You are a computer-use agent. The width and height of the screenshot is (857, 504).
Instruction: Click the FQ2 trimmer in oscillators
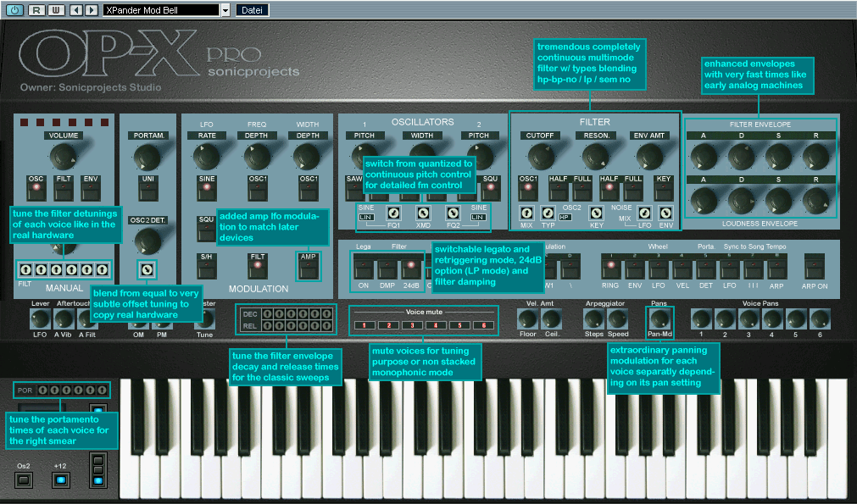pos(453,213)
